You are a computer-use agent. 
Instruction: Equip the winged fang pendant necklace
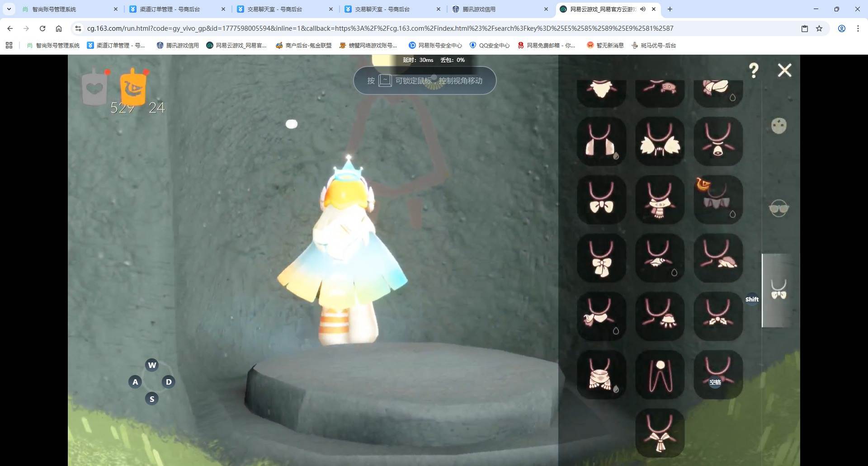(660, 141)
